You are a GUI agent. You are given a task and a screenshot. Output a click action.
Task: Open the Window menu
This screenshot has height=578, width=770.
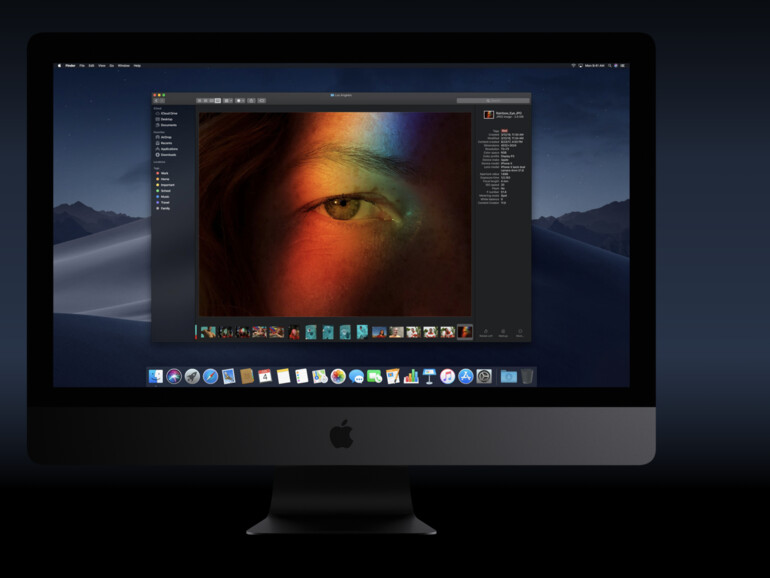pos(124,65)
